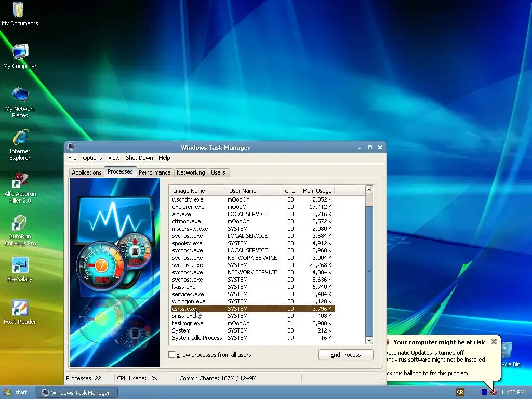Viewport: 532px width, 399px height.
Task: Click the AR language bar indicator
Action: 460,392
